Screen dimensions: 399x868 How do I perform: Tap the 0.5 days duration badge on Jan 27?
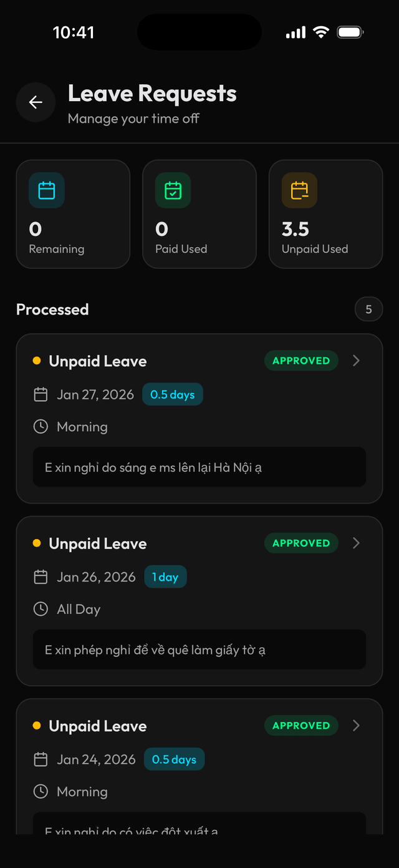click(x=172, y=394)
